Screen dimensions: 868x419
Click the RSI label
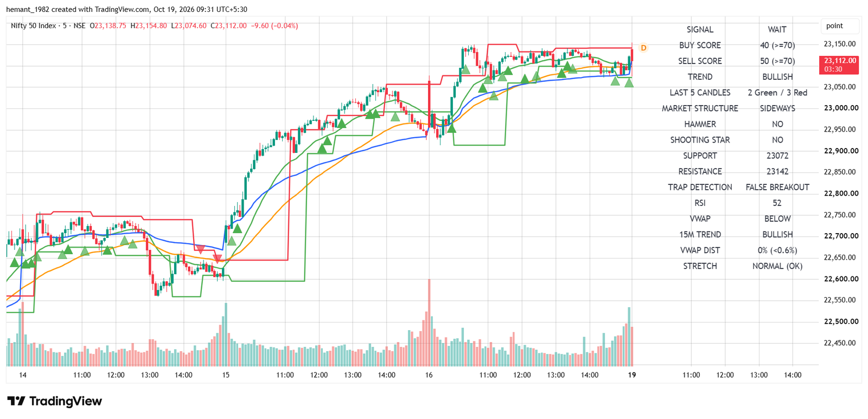[x=700, y=202]
